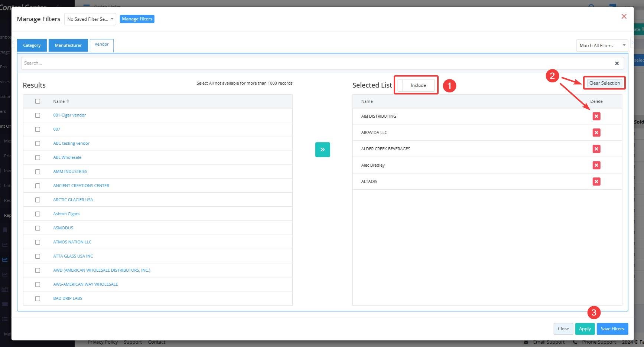
Task: Expand the Match All Filters dropdown
Action: pos(602,46)
